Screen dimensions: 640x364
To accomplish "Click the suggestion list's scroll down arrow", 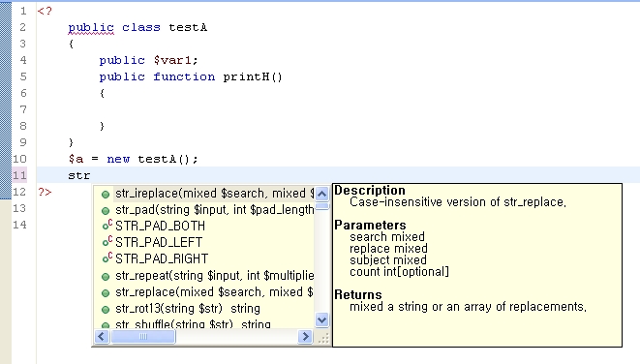I will (321, 319).
